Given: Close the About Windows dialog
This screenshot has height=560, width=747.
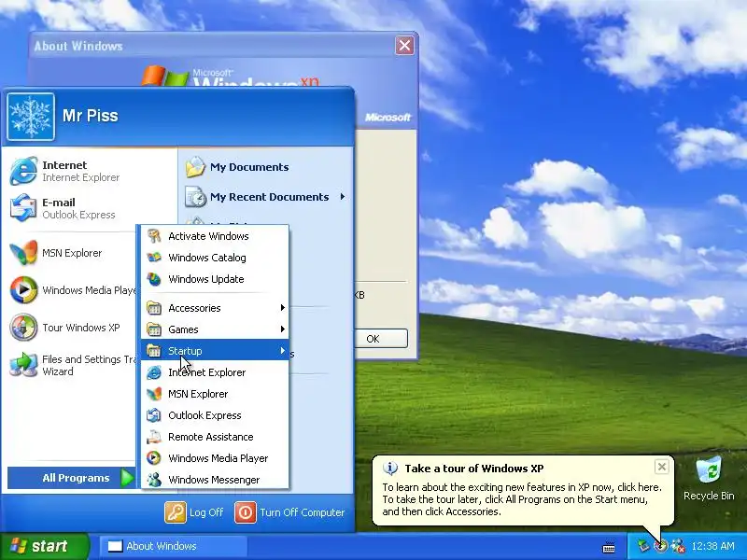Looking at the screenshot, I should [404, 45].
